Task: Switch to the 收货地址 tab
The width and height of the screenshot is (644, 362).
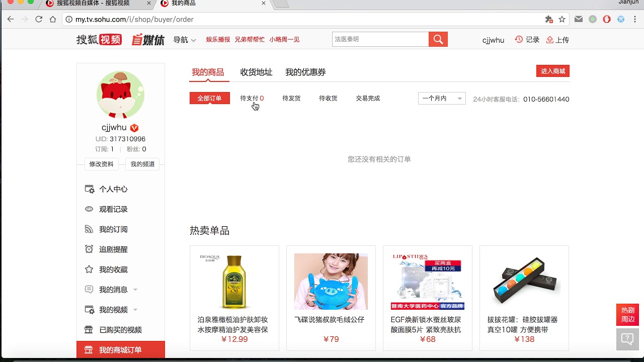Action: click(x=256, y=72)
